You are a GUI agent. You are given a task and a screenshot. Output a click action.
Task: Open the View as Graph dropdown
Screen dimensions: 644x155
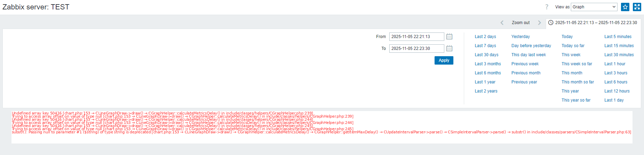[x=594, y=7]
